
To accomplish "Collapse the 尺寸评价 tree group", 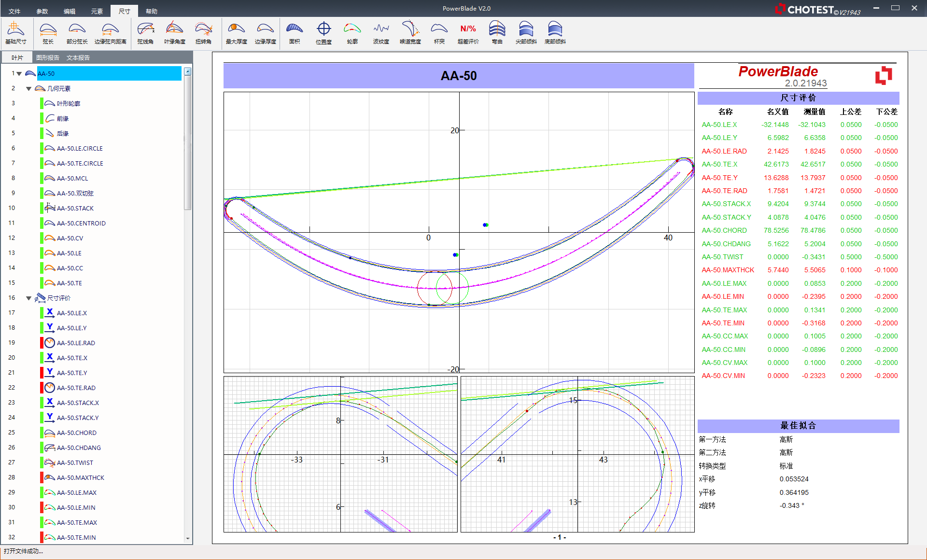I will pos(29,298).
